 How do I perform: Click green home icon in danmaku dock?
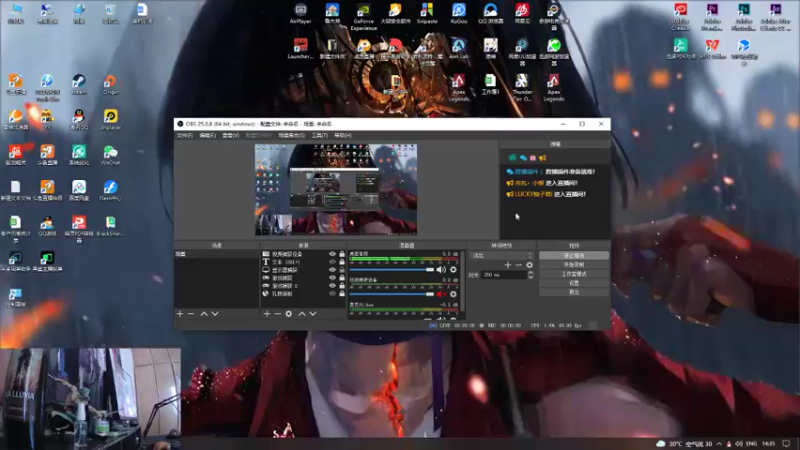coord(512,158)
